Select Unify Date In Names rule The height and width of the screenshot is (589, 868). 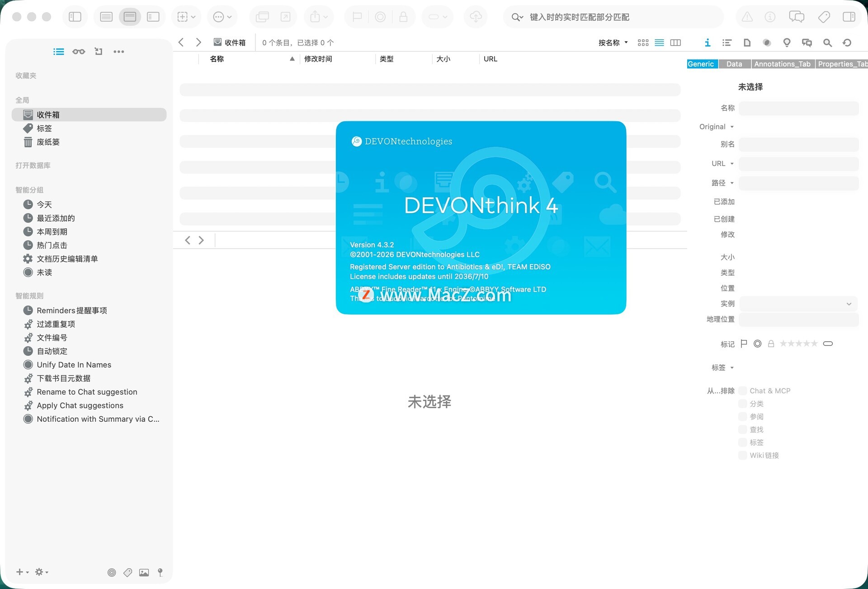(x=89, y=365)
